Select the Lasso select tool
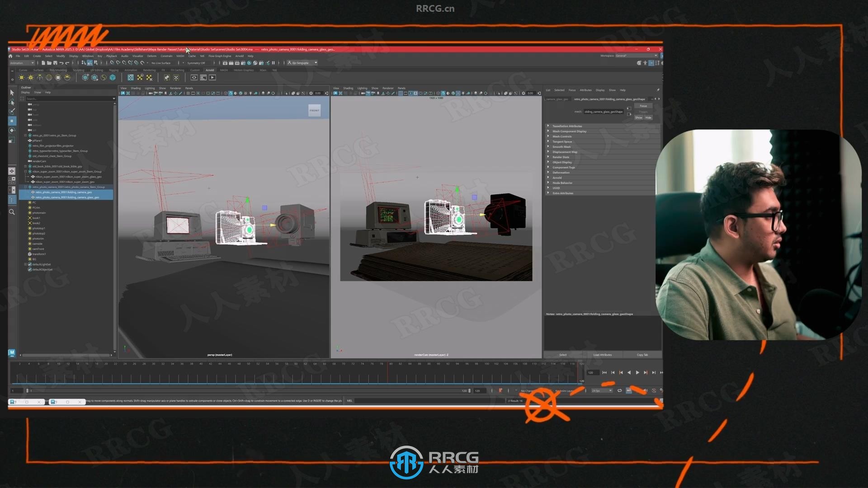868x488 pixels. (x=12, y=102)
